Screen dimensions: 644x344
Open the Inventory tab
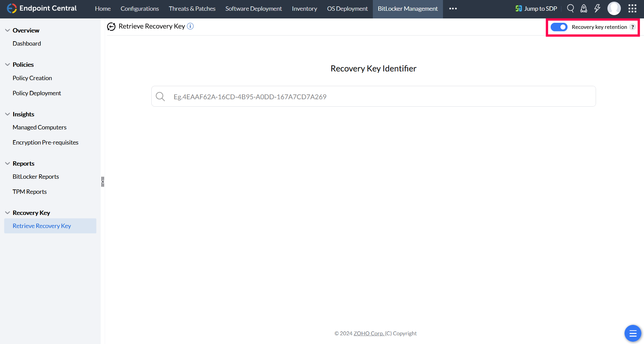pos(304,9)
